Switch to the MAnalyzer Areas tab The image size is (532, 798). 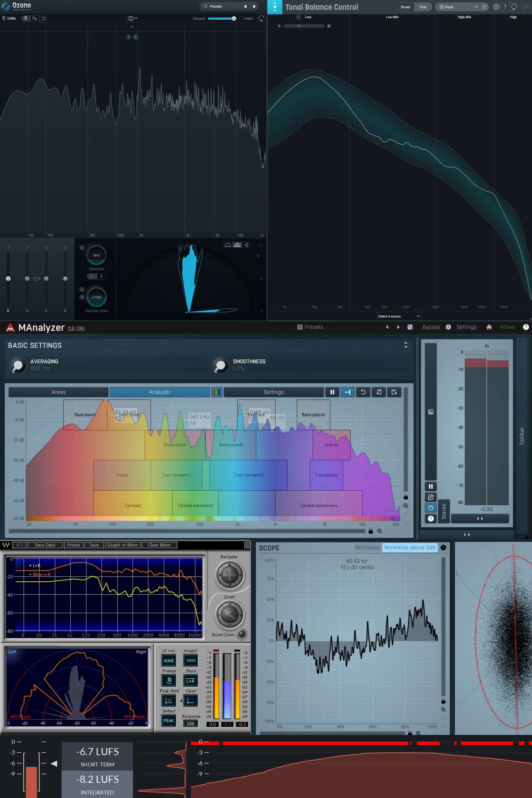pos(58,392)
